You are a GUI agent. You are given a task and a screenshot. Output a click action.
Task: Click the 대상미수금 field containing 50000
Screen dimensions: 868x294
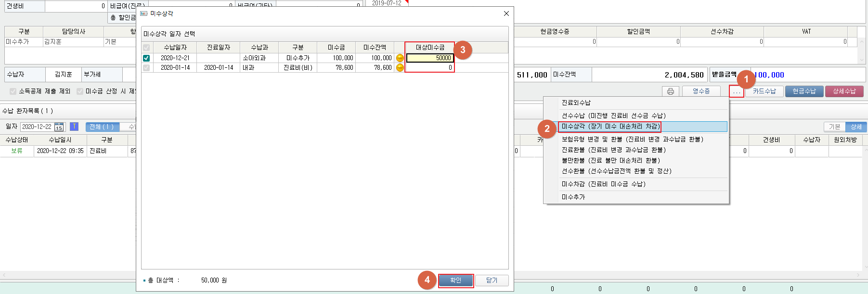429,58
